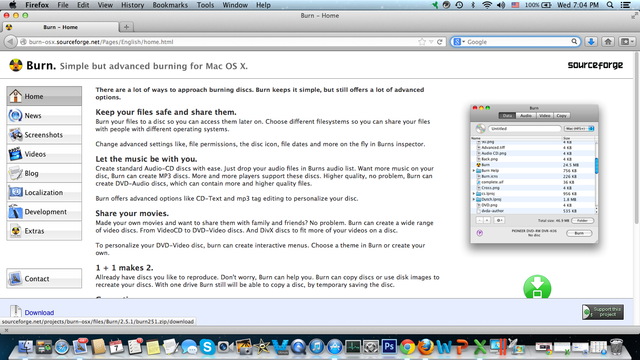This screenshot has width=640, height=360.
Task: Open the File menu
Action: [x=63, y=5]
